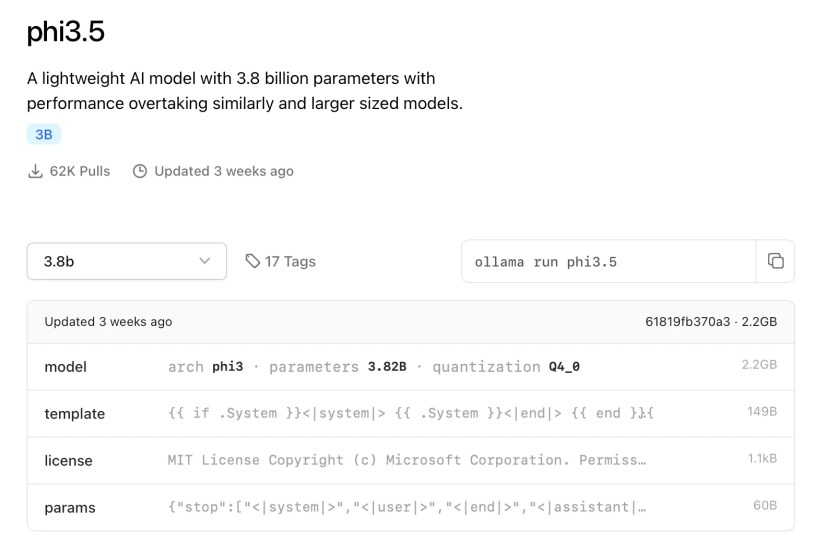Click the 3B parameter size badge

point(44,134)
